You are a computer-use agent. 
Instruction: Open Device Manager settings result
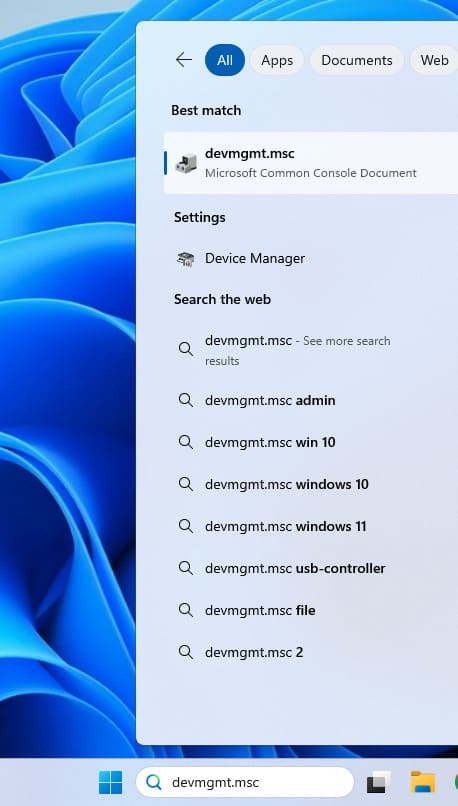311,259
